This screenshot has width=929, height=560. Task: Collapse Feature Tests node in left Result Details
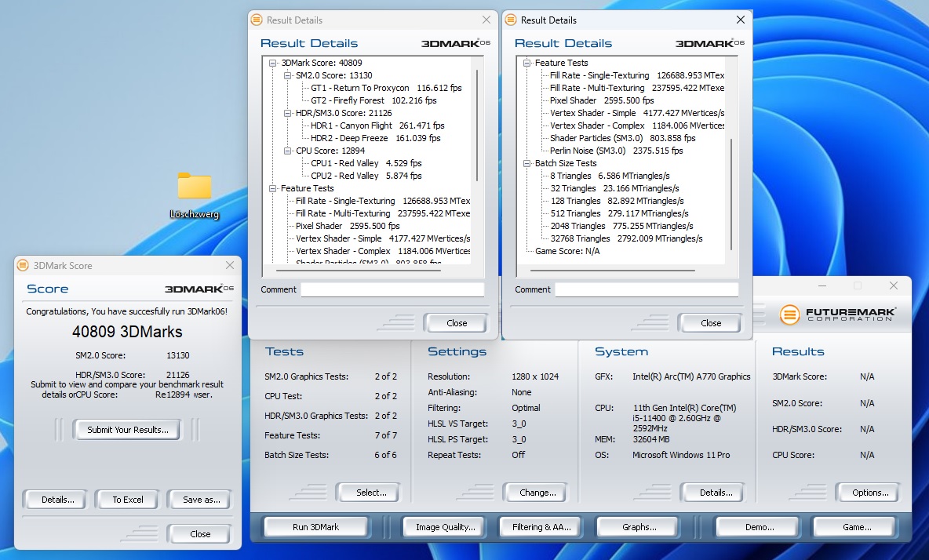[273, 188]
